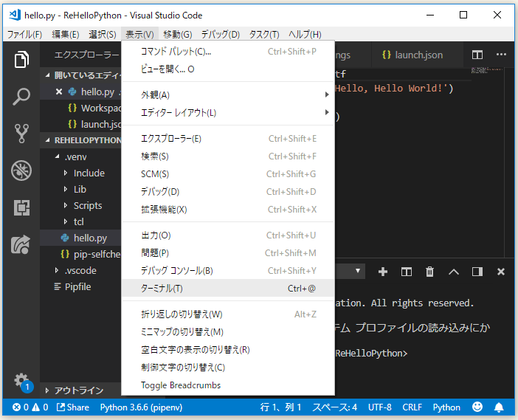Screen dimensions: 518x420
Task: Open the 編集(E) menu
Action: [66, 35]
